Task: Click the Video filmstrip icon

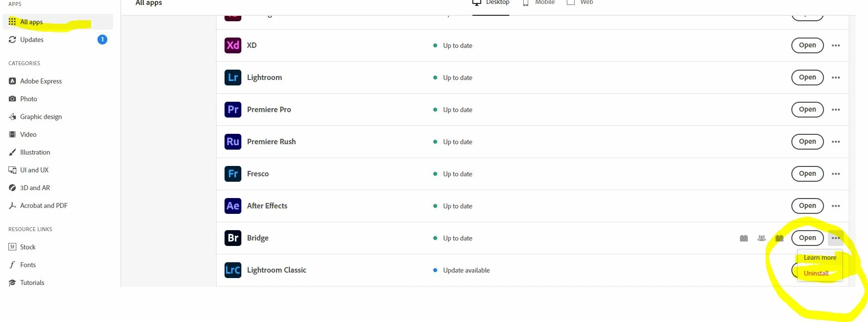Action: click(x=12, y=134)
